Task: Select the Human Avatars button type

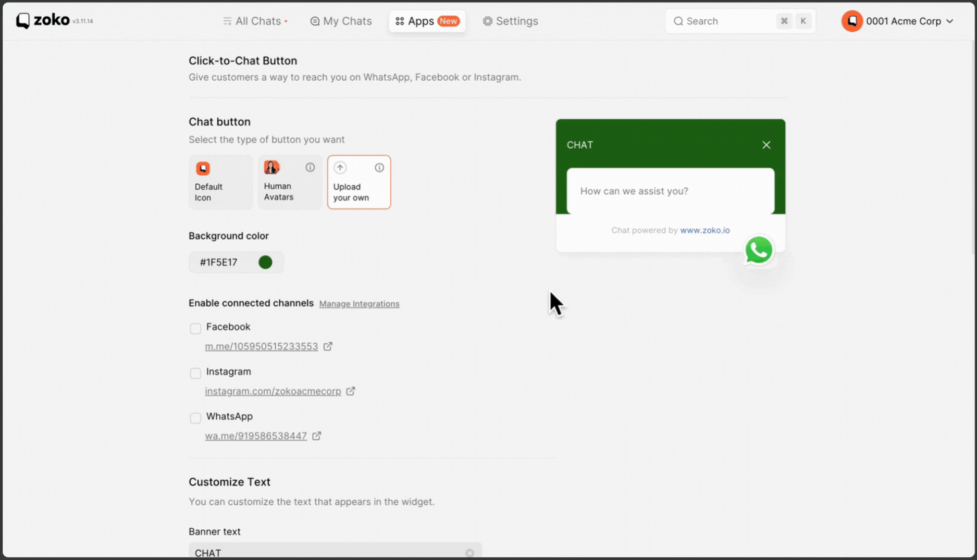Action: coord(290,182)
